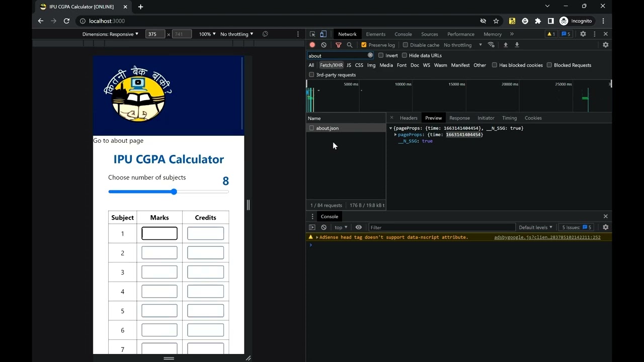The image size is (644, 362).
Task: Expand the AdSense warning message
Action: (317, 237)
